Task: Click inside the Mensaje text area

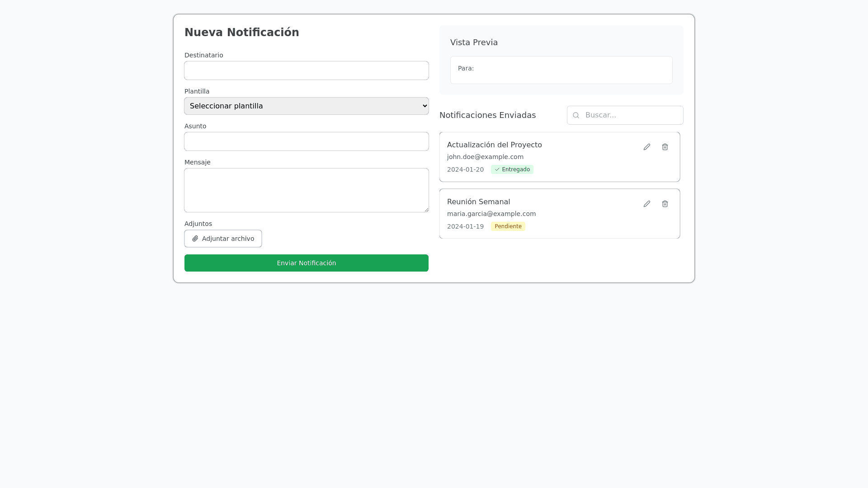Action: [x=306, y=190]
